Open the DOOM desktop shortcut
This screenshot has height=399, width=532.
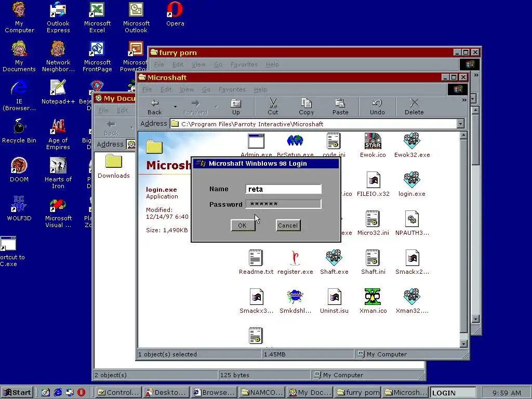pyautogui.click(x=19, y=170)
